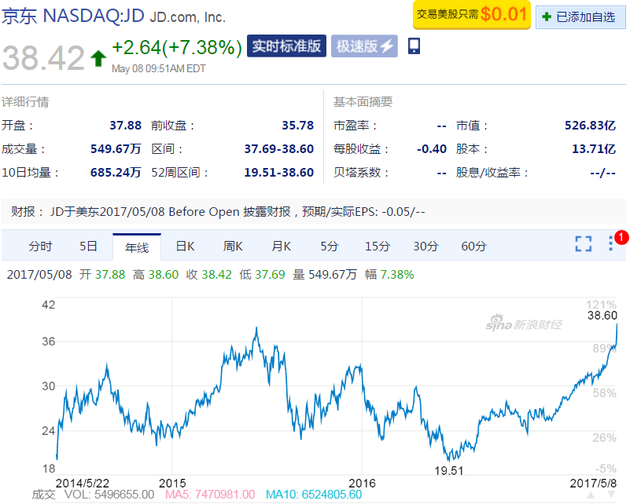630x504 pixels.
Task: Click the 京东 NASDAQ:JD title link
Action: (73, 16)
